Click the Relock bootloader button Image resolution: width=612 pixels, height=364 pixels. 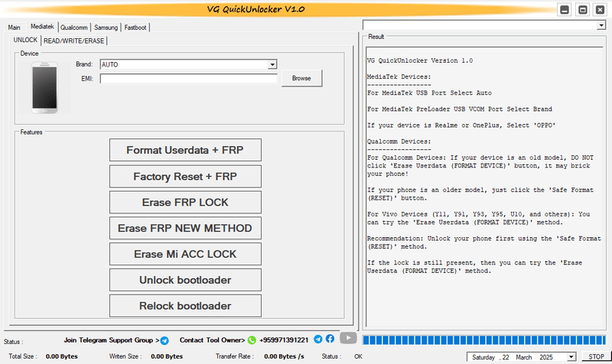(185, 306)
